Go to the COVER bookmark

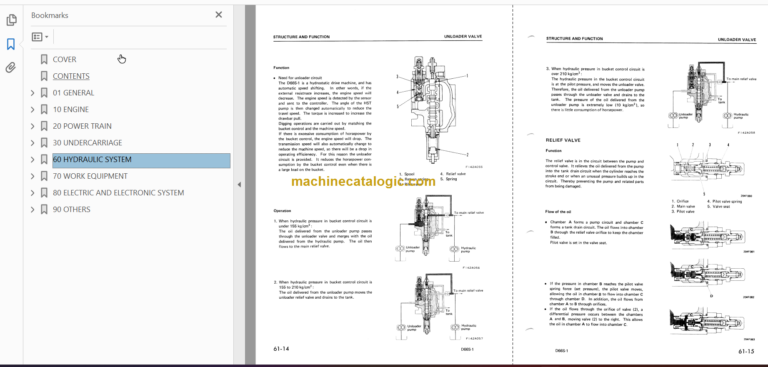pyautogui.click(x=64, y=59)
